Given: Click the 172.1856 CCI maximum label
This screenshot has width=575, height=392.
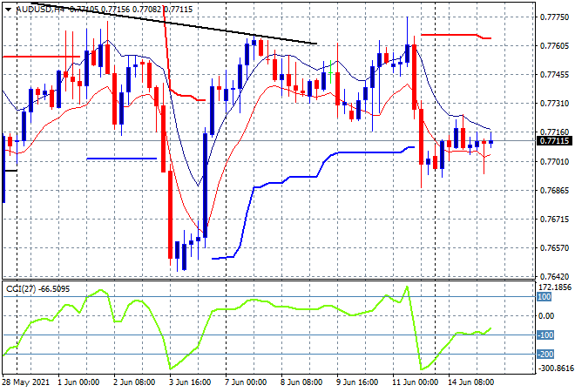Looking at the screenshot, I should coord(555,287).
